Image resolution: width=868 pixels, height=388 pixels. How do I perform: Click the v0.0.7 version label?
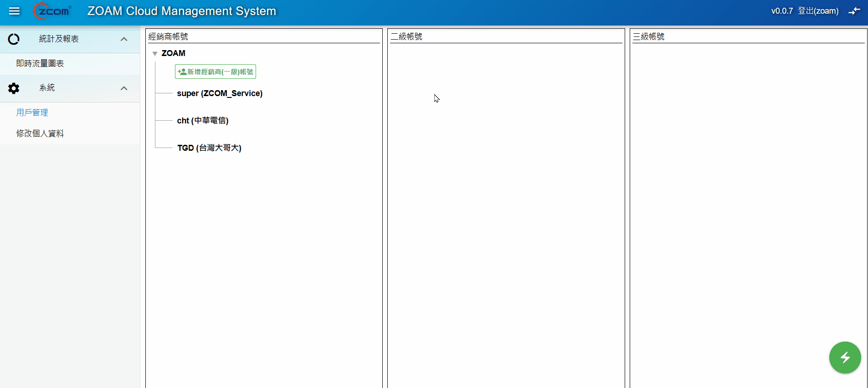782,11
